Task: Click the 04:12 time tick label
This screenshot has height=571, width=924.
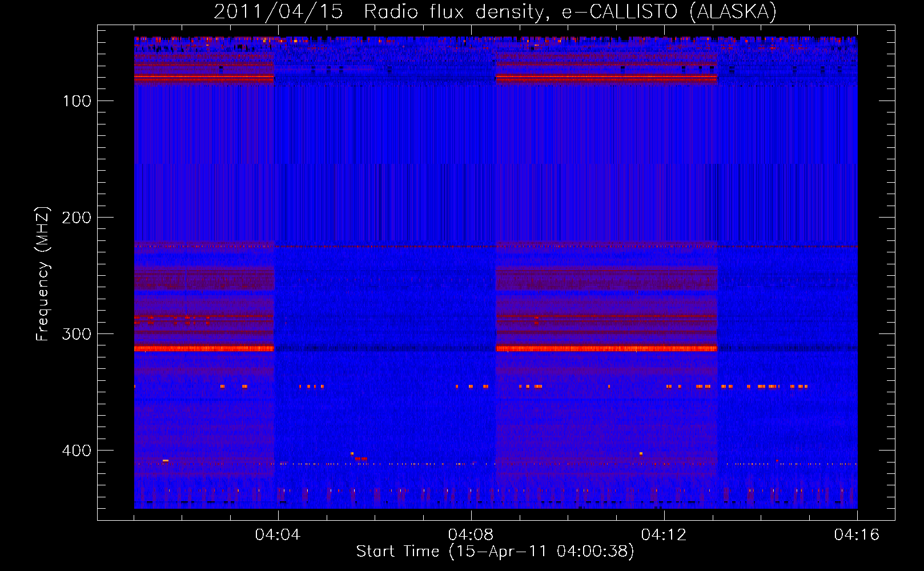Action: 664,534
